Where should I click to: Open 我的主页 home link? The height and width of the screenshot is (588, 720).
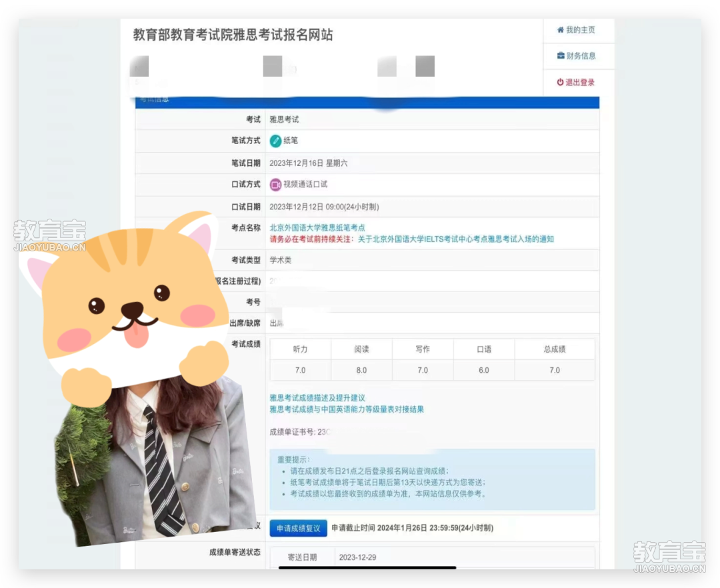click(x=576, y=30)
